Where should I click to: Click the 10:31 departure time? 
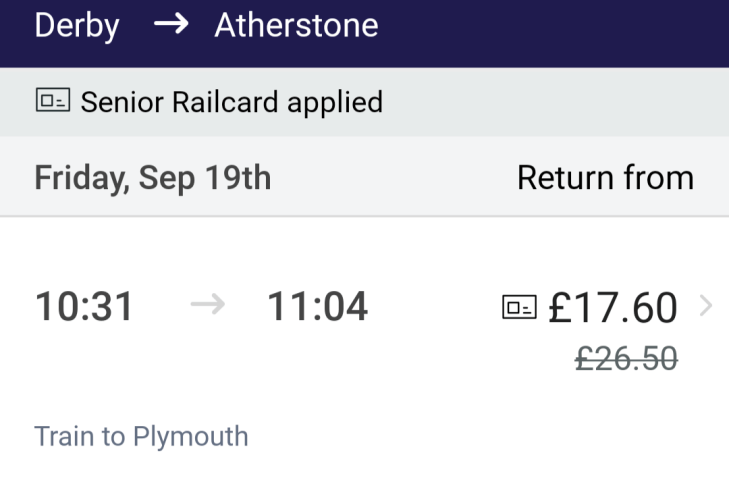coord(85,306)
